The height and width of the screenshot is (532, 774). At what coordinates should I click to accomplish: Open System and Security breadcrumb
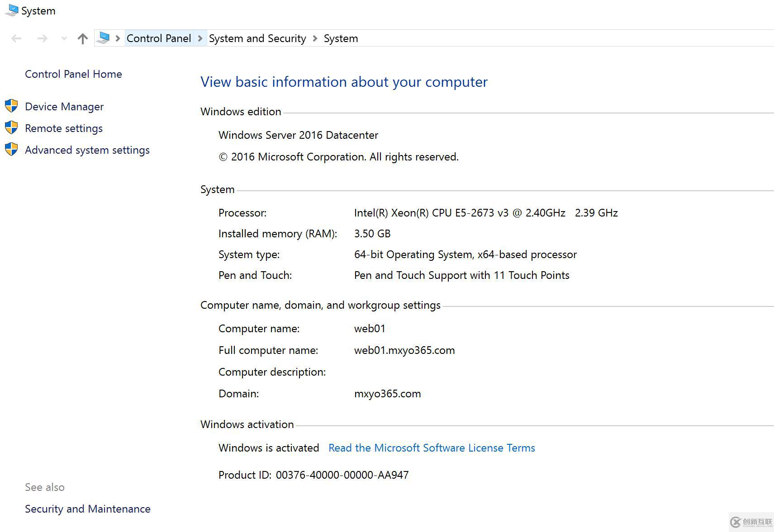[x=257, y=38]
